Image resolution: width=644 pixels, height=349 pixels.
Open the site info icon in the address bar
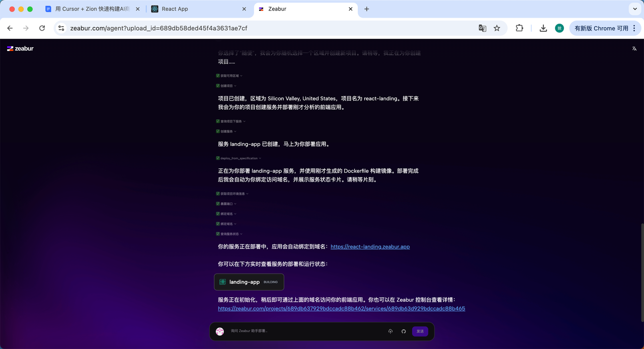pos(61,28)
